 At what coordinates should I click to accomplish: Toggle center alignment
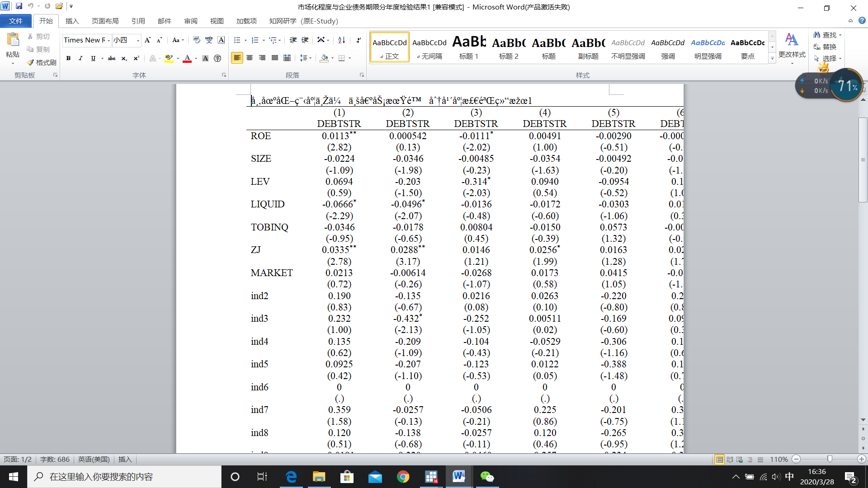[250, 58]
